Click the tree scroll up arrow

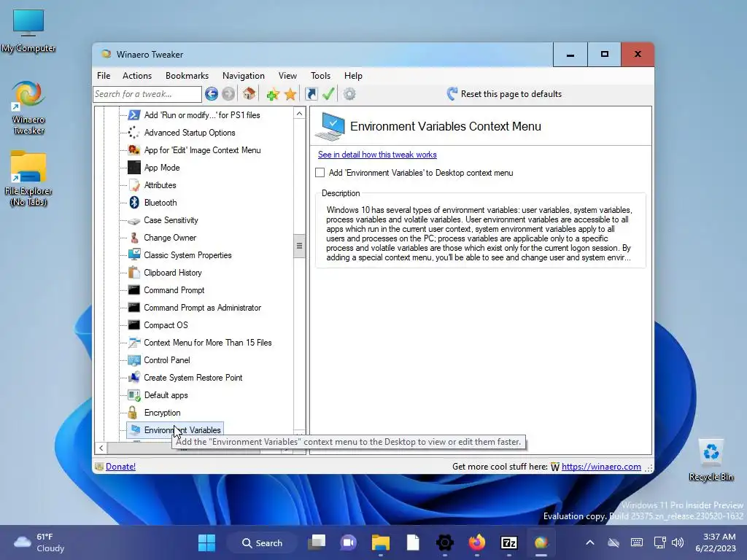[299, 113]
